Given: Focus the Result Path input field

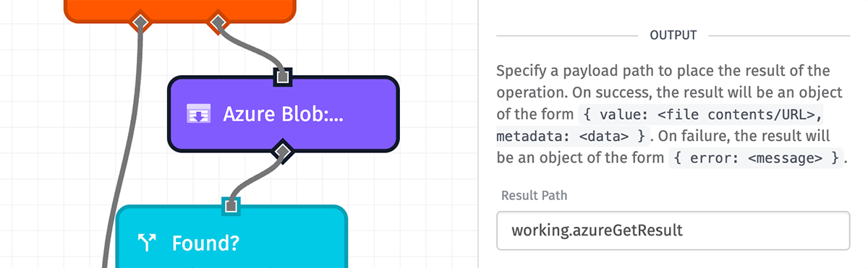Looking at the screenshot, I should [x=673, y=230].
